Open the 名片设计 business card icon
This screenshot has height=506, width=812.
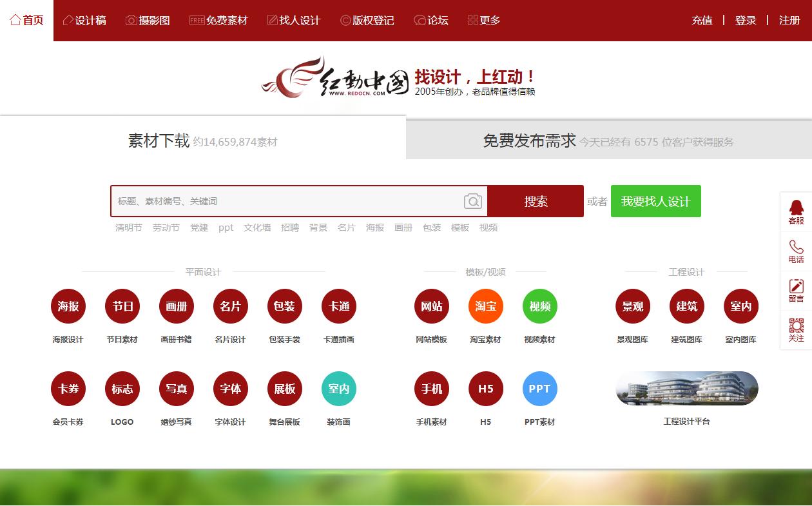point(230,306)
